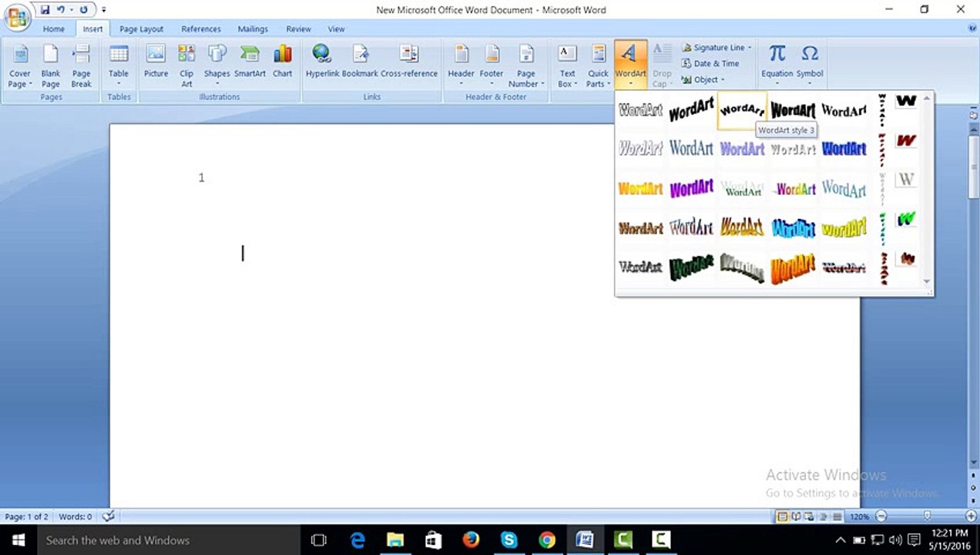Select Web Layout view in status bar
This screenshot has height=555, width=980.
click(x=810, y=516)
